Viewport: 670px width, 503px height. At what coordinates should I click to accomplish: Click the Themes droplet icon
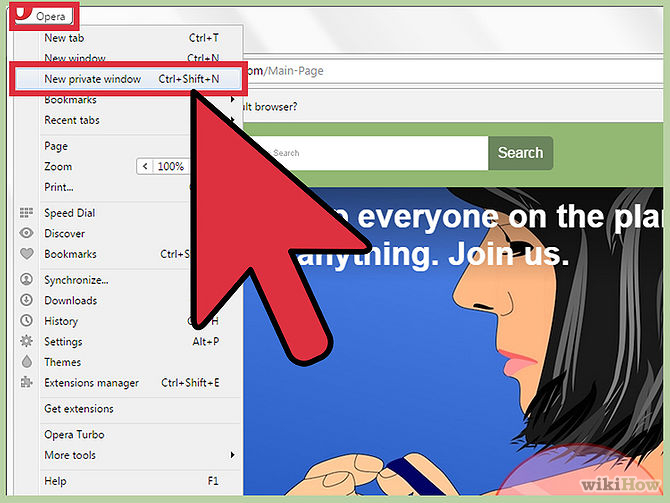[x=26, y=362]
